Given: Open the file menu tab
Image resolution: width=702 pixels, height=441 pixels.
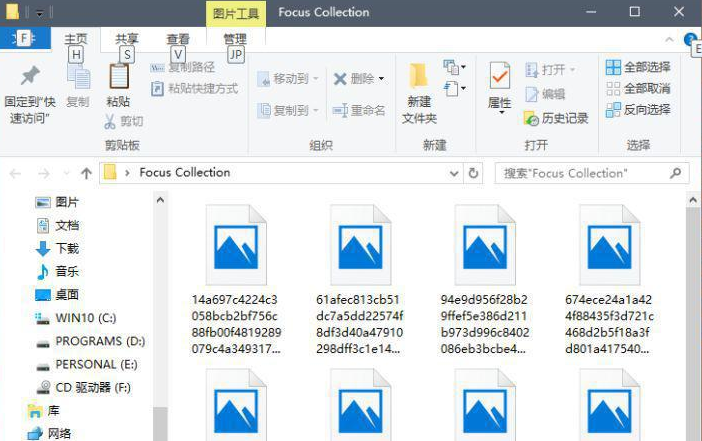Looking at the screenshot, I should click(25, 38).
